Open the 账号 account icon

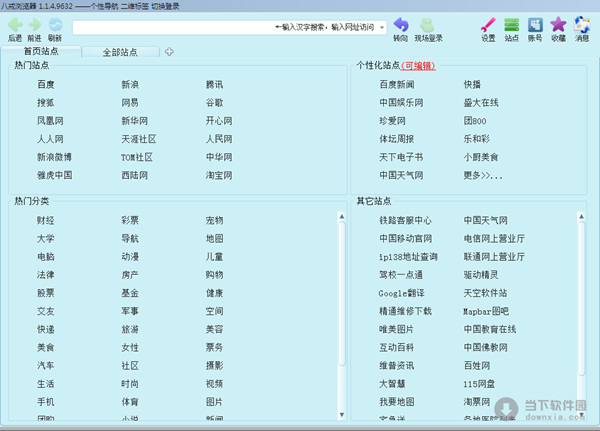[535, 25]
